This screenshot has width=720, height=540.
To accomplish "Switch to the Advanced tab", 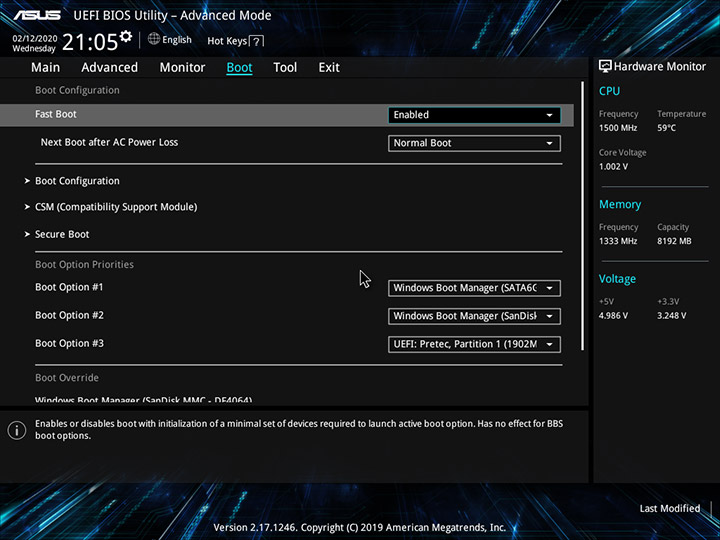I will 109,68.
